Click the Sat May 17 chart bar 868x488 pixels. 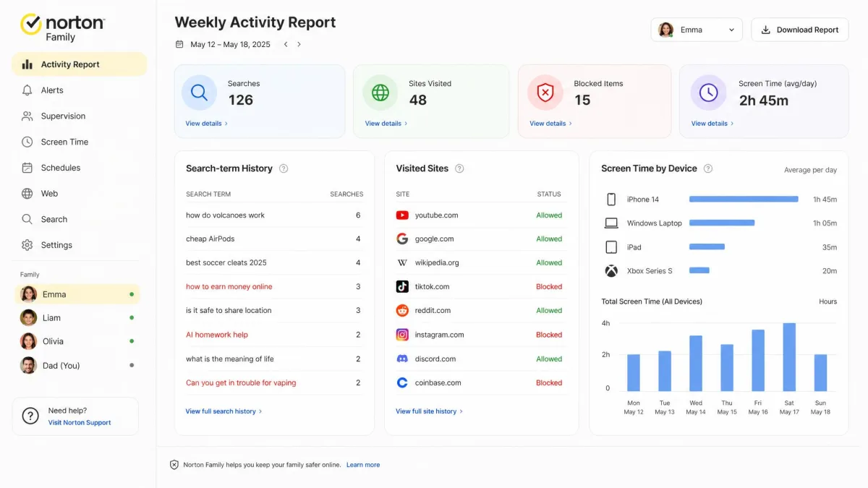pyautogui.click(x=789, y=357)
